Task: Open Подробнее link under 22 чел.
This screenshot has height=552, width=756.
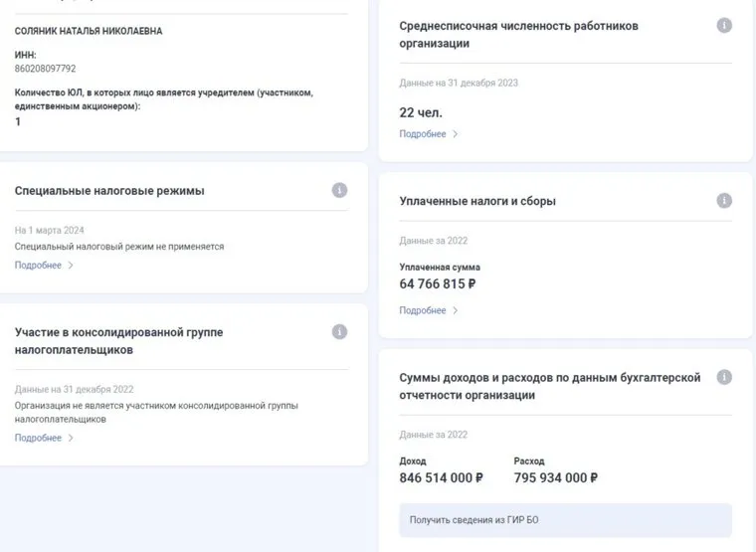Action: (x=423, y=134)
